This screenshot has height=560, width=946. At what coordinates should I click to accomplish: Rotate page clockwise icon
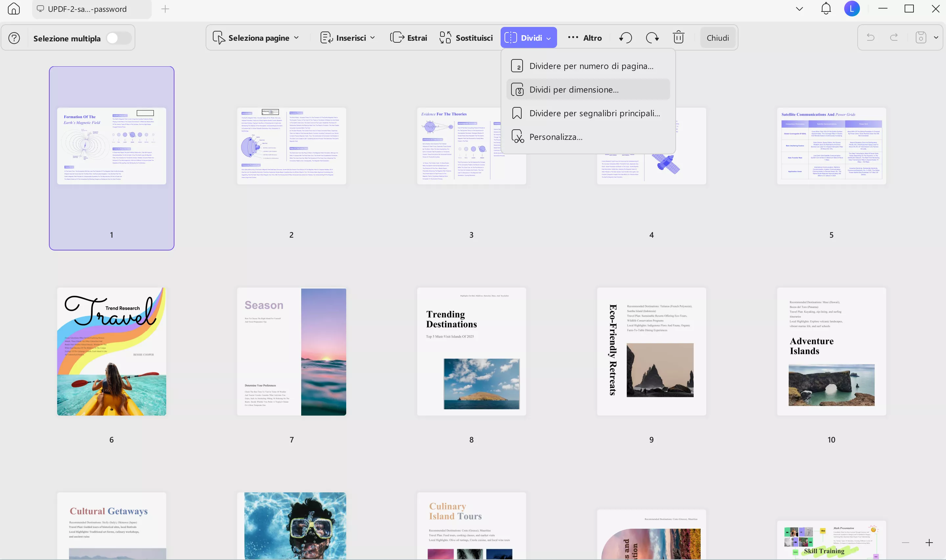[x=652, y=38]
